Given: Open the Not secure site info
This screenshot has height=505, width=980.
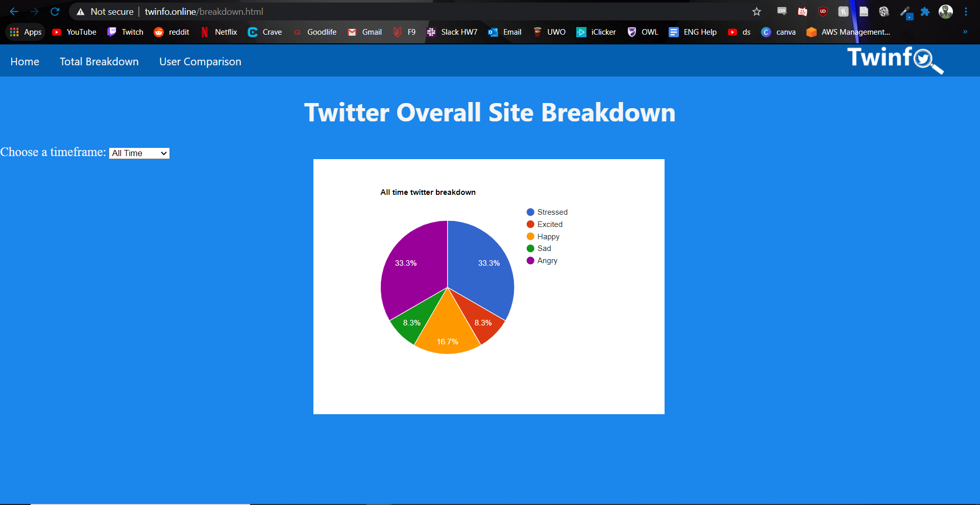Looking at the screenshot, I should [x=105, y=11].
